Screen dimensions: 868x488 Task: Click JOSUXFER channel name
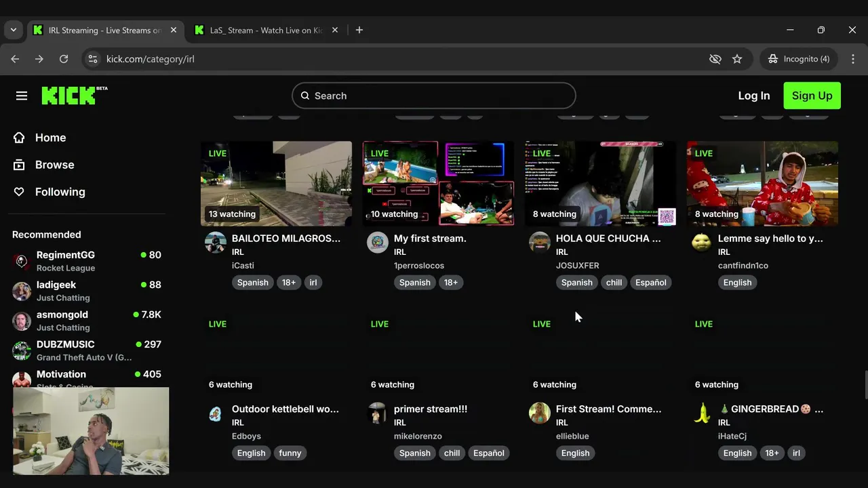(x=577, y=266)
